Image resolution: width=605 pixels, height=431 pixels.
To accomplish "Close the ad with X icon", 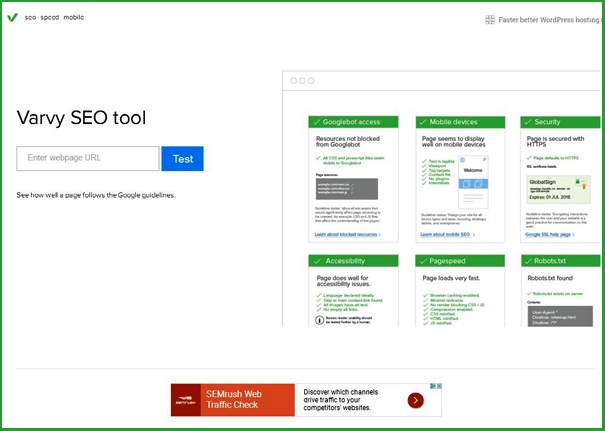I will pos(439,386).
